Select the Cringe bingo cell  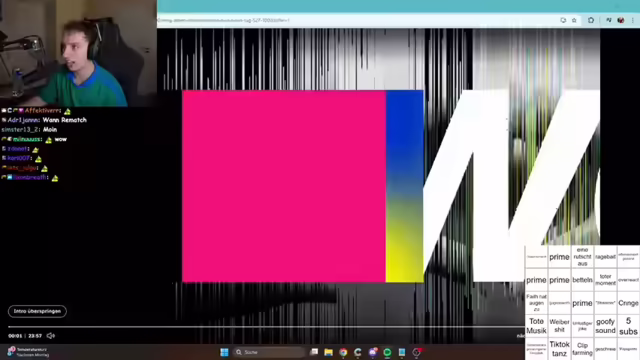pos(628,303)
